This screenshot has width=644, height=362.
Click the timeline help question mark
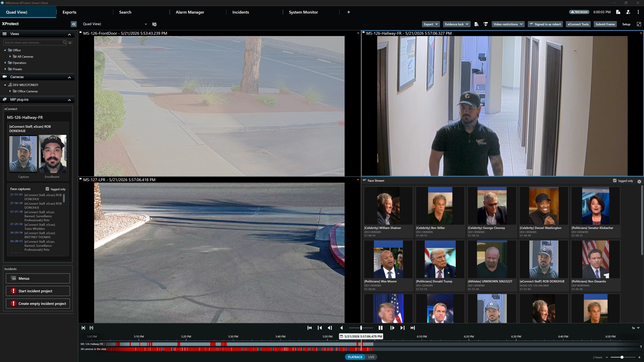click(x=641, y=347)
